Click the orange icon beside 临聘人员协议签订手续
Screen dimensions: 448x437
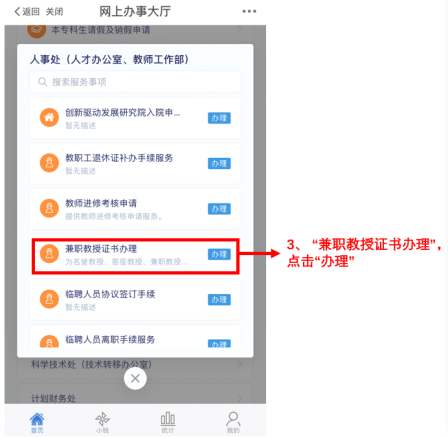(49, 299)
